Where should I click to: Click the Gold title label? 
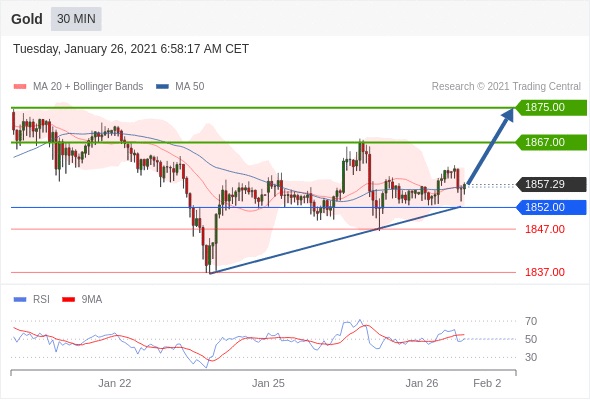click(27, 19)
